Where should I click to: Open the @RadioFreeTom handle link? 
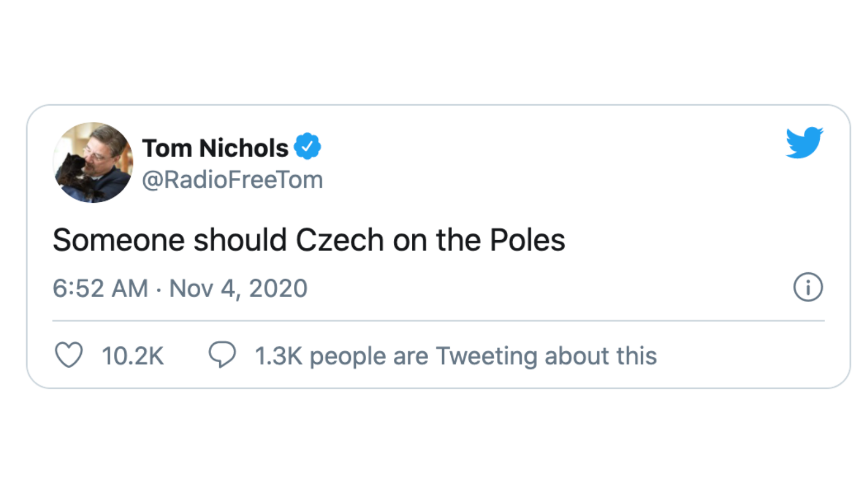tap(232, 180)
